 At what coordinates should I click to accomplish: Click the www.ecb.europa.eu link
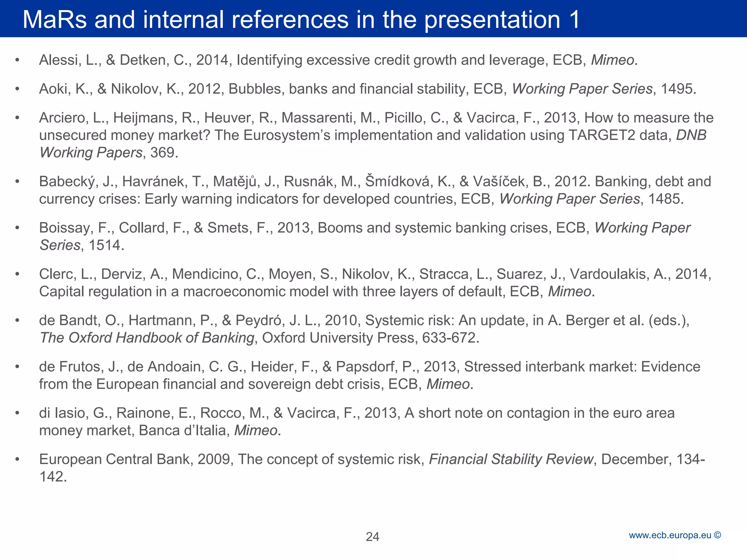pos(670,535)
